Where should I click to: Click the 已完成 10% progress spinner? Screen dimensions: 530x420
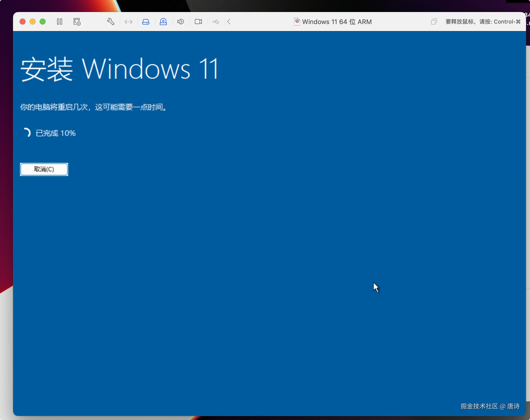pyautogui.click(x=27, y=133)
